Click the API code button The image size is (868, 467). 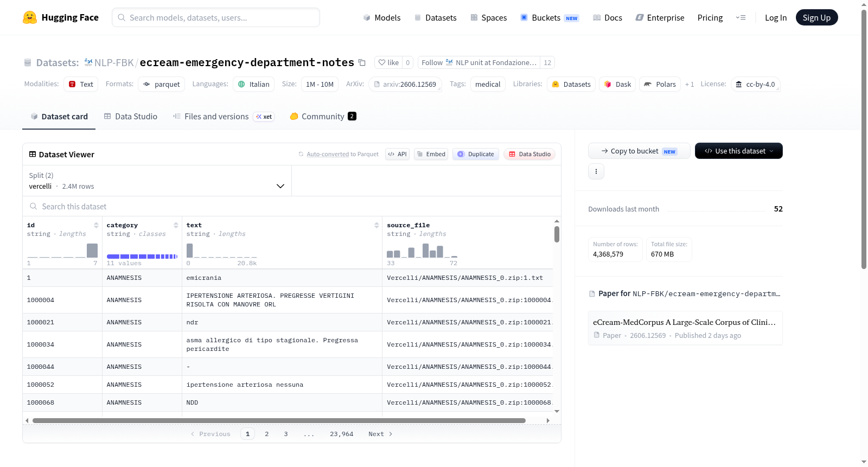point(397,154)
